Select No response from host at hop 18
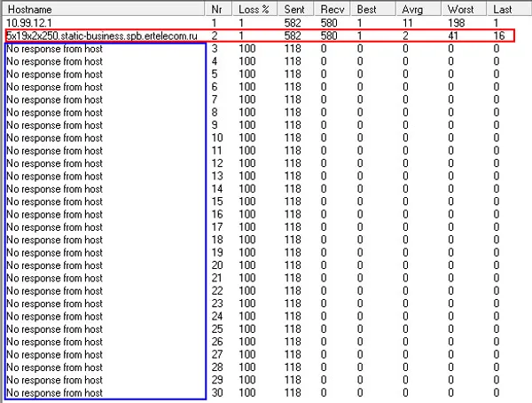Screen dimensions: 532x403 [x=54, y=240]
